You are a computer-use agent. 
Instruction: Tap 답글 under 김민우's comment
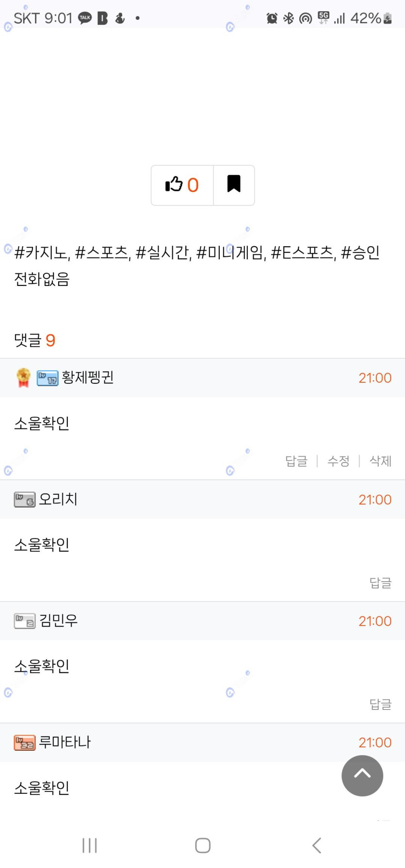pyautogui.click(x=380, y=704)
